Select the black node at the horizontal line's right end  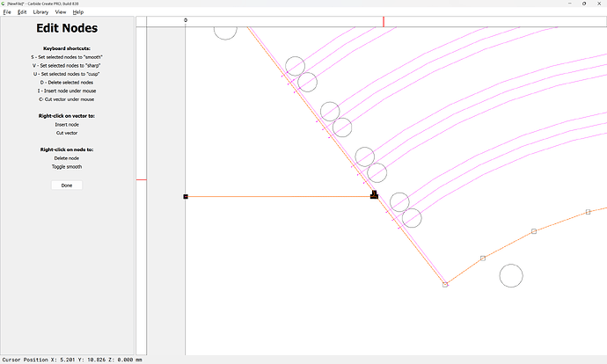point(374,196)
